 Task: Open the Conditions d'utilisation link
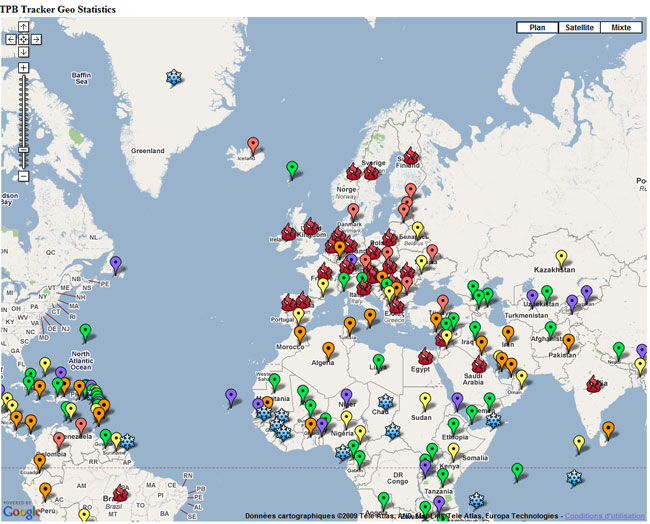(606, 516)
